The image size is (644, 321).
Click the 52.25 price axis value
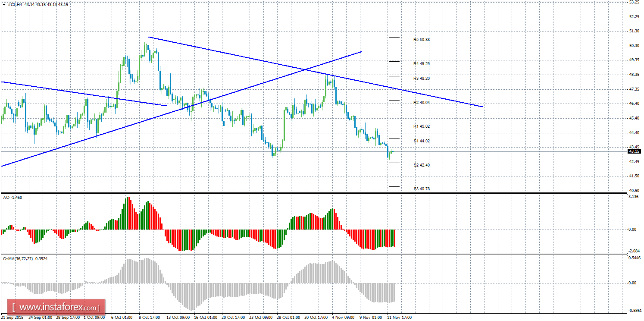[x=634, y=17]
